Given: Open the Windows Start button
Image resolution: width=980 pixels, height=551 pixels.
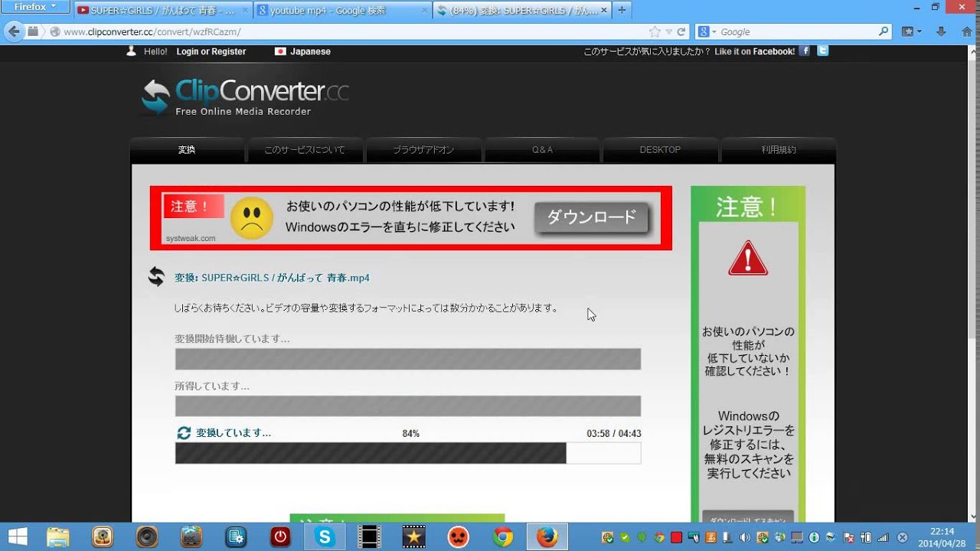Looking at the screenshot, I should pos(18,536).
